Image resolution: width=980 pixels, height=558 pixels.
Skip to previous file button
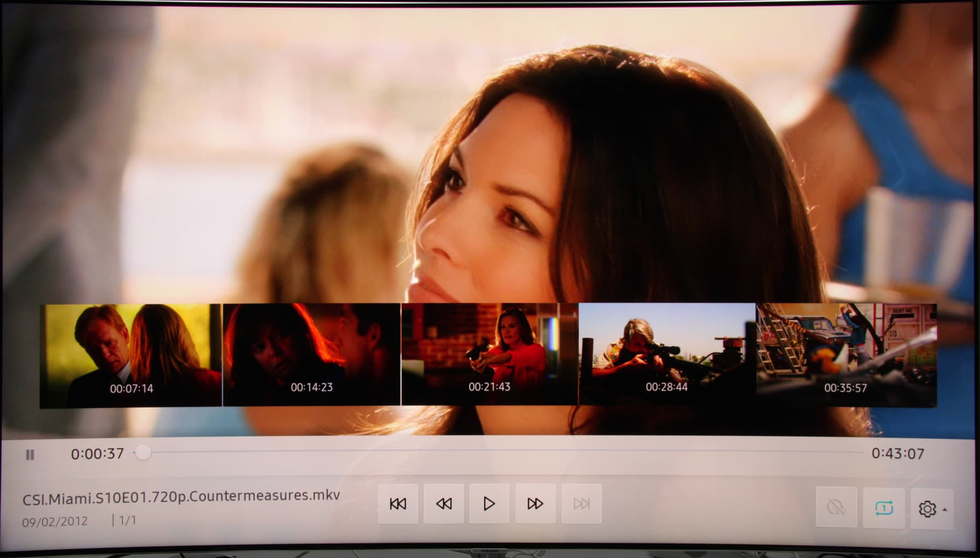pos(398,504)
